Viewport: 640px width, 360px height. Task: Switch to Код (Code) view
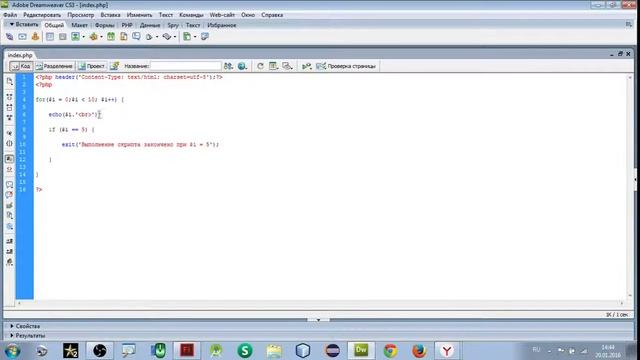(x=20, y=66)
